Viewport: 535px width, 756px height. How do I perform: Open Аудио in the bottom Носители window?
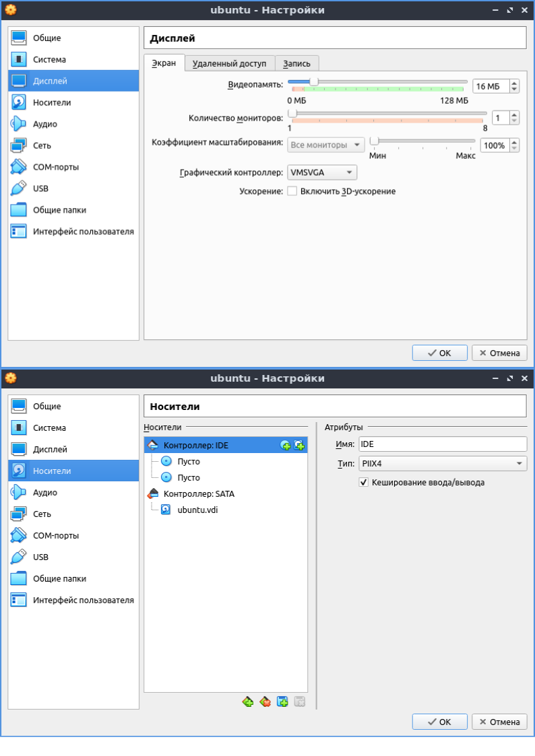click(73, 492)
